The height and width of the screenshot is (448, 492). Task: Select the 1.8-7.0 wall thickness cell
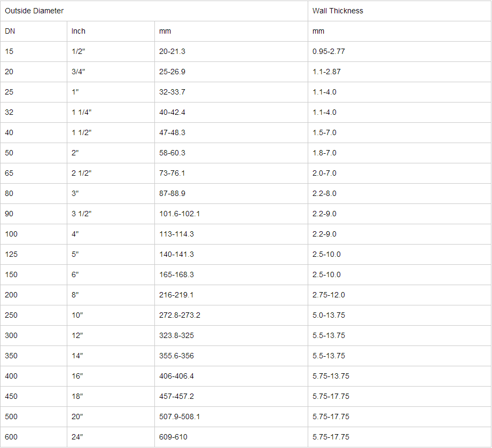tap(324, 153)
